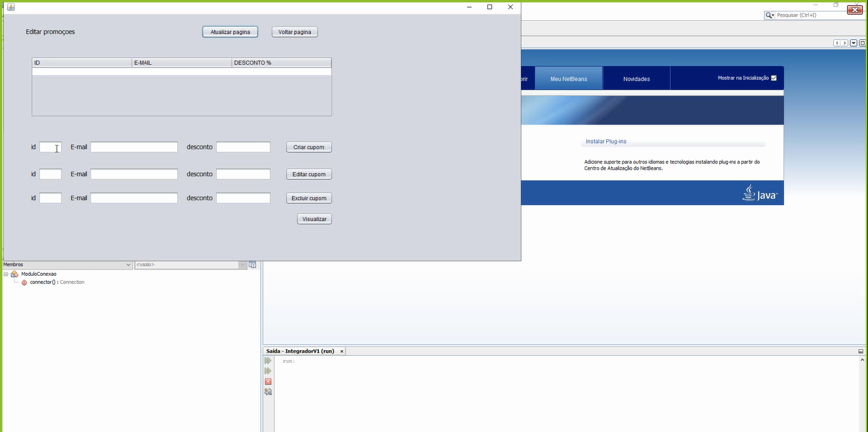The width and height of the screenshot is (868, 432).
Task: Switch to the Novidades tab
Action: click(x=636, y=78)
